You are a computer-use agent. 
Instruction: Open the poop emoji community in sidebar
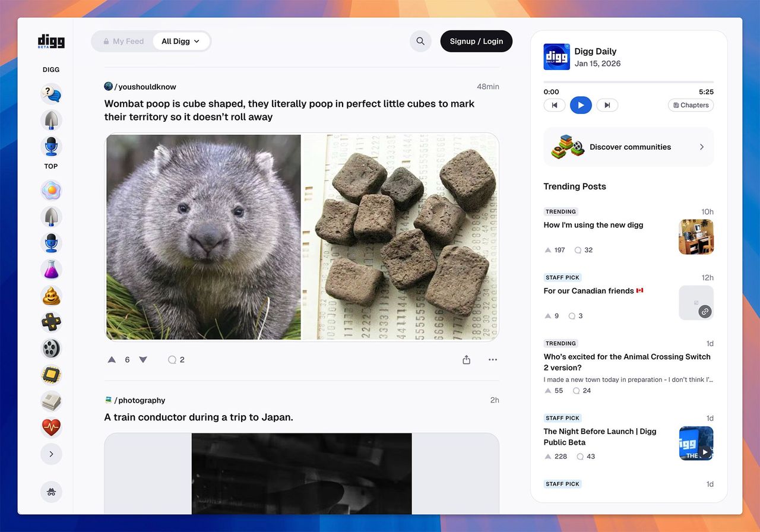[52, 296]
